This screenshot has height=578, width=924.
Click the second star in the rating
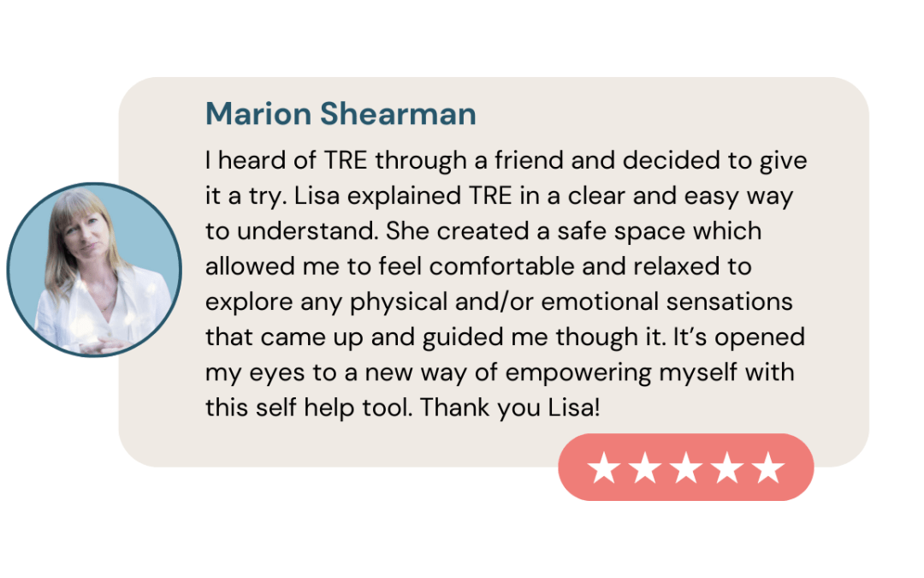tap(645, 468)
